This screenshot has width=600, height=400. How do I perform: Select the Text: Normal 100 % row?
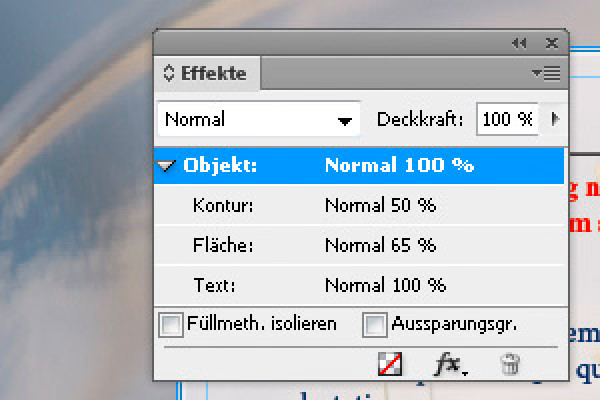click(x=359, y=285)
